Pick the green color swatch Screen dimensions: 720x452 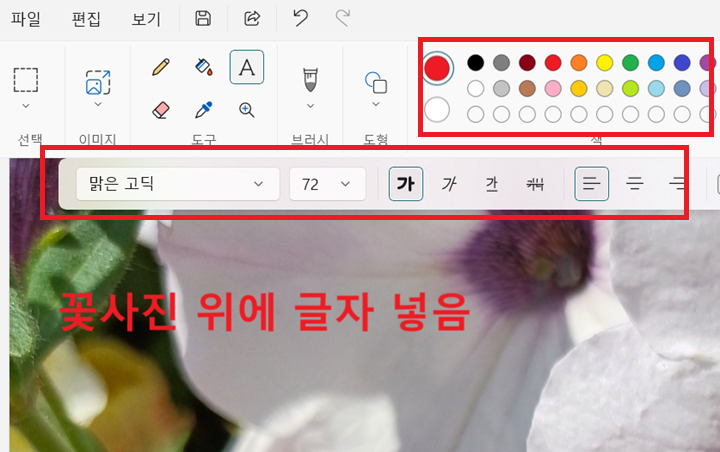[x=630, y=62]
